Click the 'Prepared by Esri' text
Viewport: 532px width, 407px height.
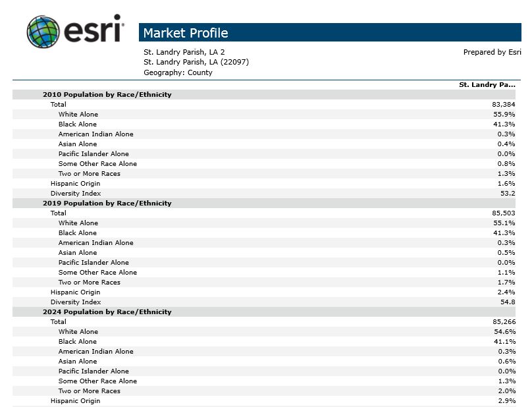click(492, 52)
